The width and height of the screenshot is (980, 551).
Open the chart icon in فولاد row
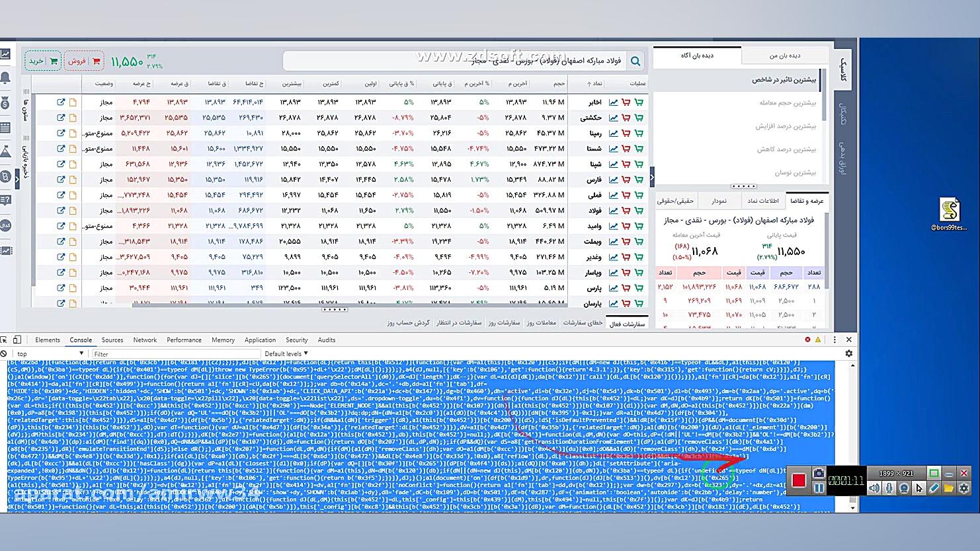click(613, 211)
